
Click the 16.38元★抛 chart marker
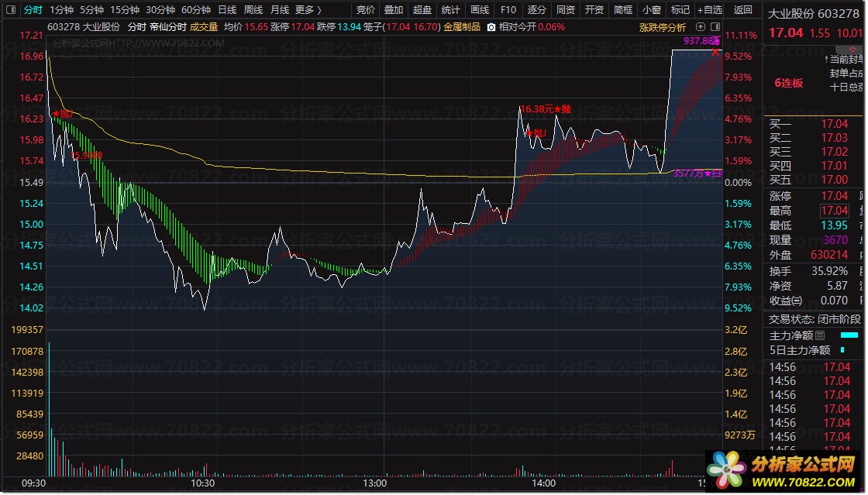[x=545, y=109]
